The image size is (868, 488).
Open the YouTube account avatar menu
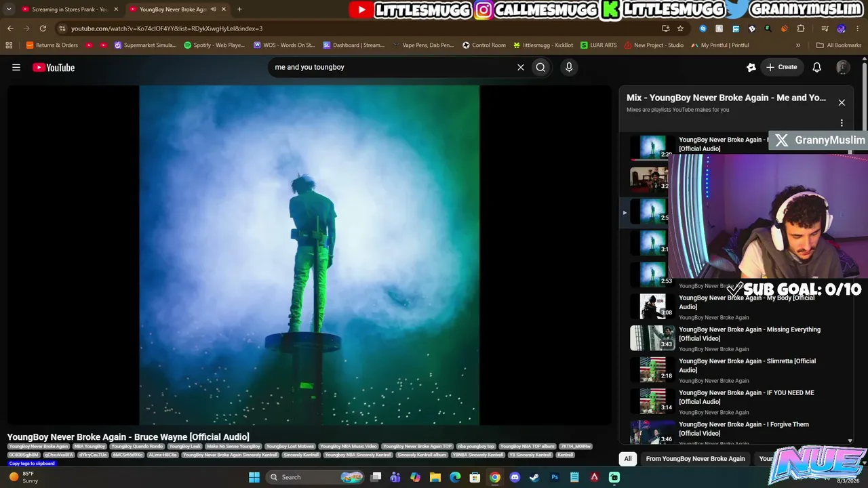pyautogui.click(x=843, y=67)
